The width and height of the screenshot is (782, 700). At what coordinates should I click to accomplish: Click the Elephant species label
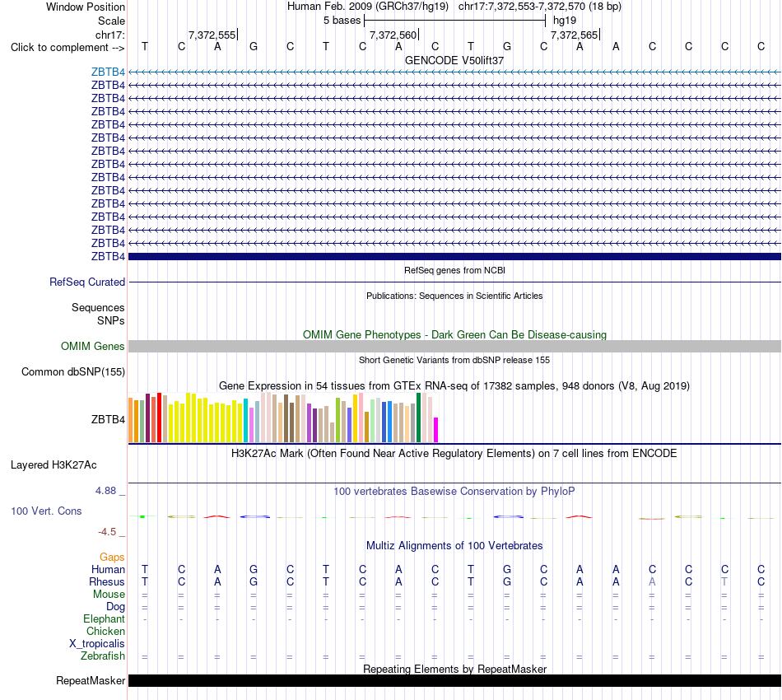[x=104, y=619]
